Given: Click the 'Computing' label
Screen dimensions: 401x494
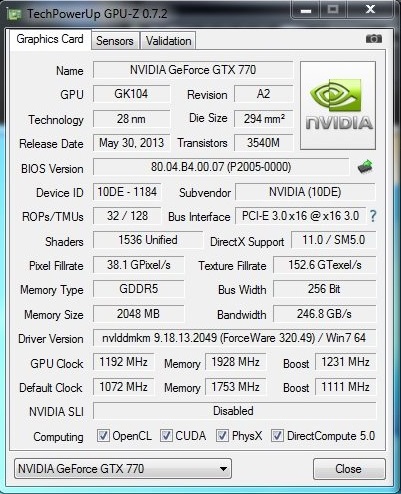Looking at the screenshot, I should click(x=58, y=437).
